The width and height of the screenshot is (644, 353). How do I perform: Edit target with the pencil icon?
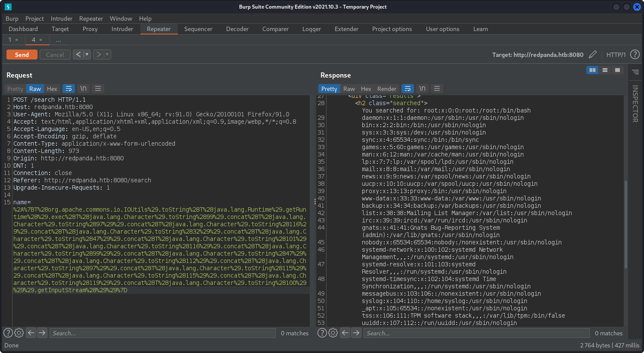pyautogui.click(x=593, y=54)
